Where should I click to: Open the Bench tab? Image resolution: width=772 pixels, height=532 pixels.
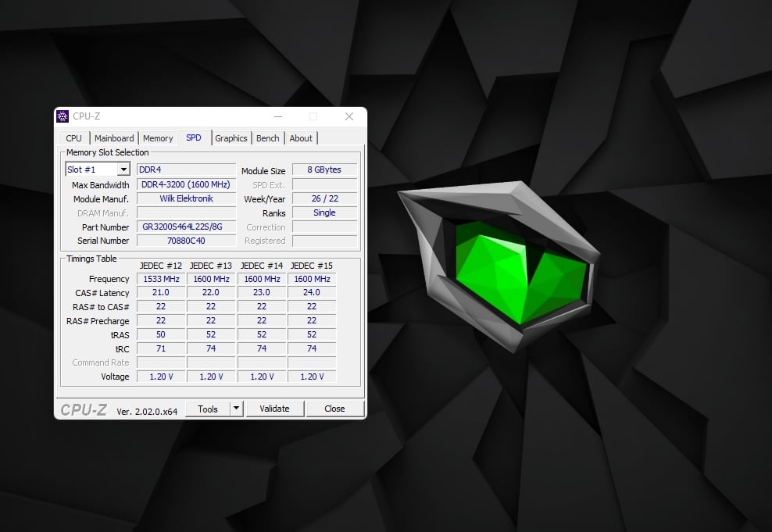pos(267,138)
